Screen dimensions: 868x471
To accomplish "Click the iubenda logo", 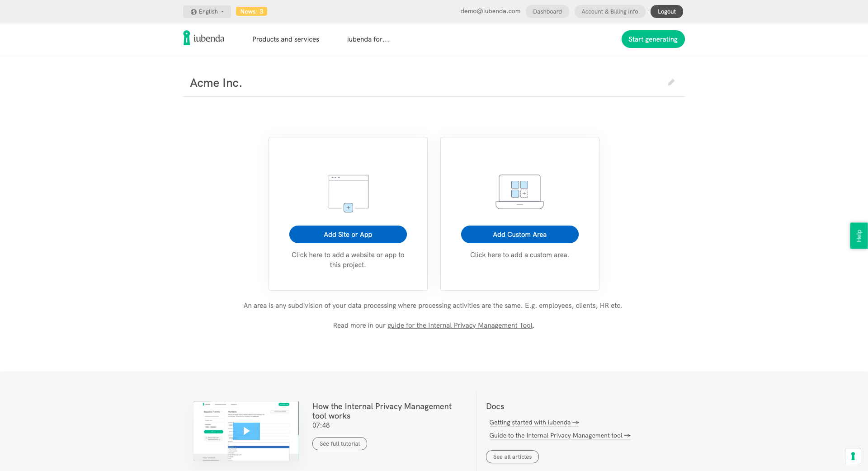I will pos(203,38).
